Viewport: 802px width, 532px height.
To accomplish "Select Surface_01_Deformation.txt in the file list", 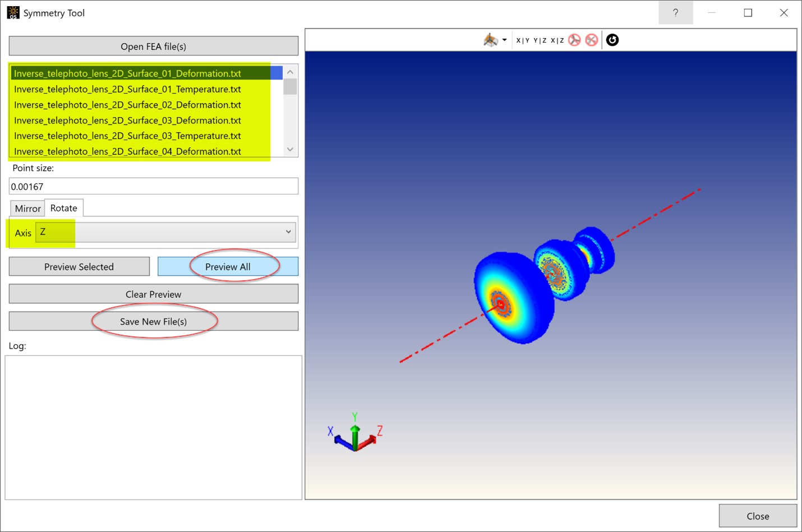I will [x=146, y=73].
